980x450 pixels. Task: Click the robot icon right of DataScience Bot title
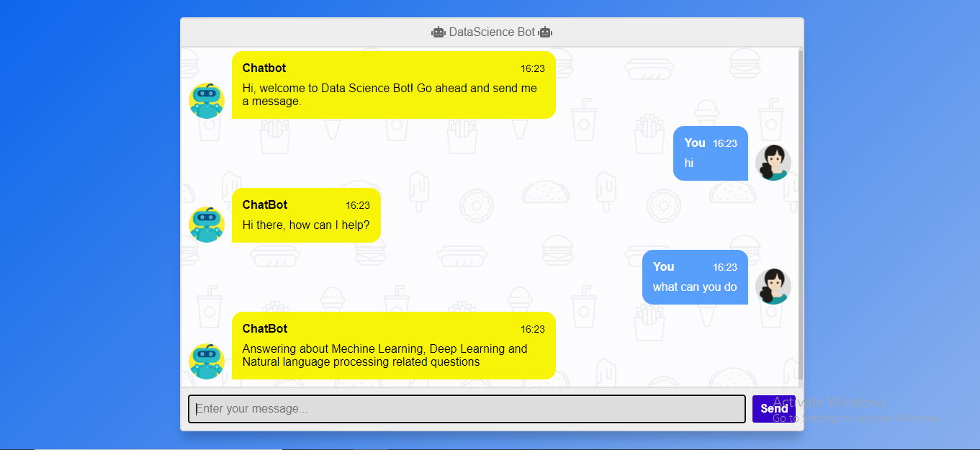tap(545, 32)
